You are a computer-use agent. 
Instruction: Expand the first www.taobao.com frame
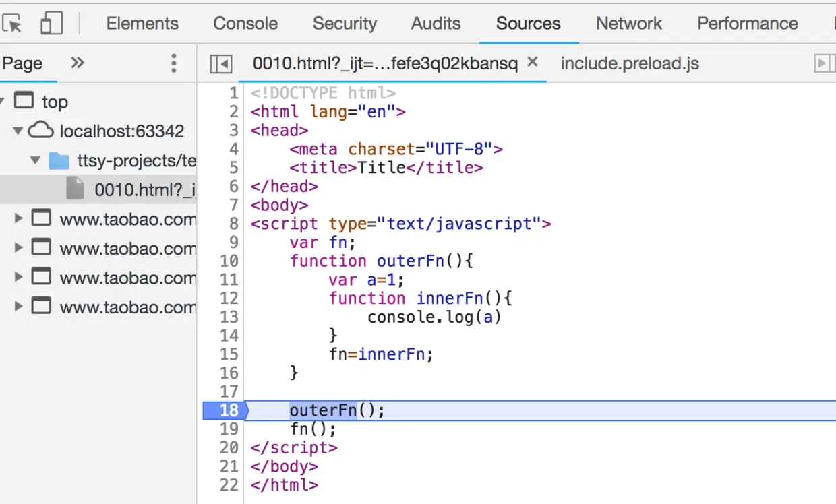[x=18, y=218]
